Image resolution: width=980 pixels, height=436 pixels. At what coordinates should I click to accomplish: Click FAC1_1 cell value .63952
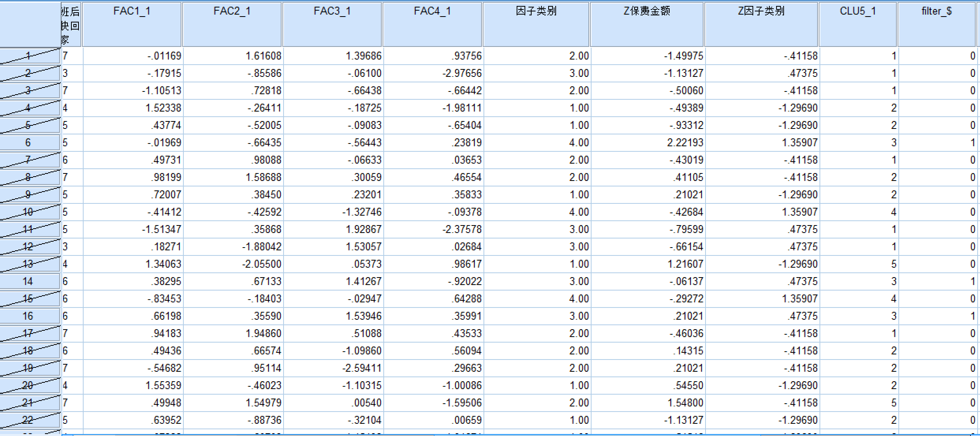point(132,420)
